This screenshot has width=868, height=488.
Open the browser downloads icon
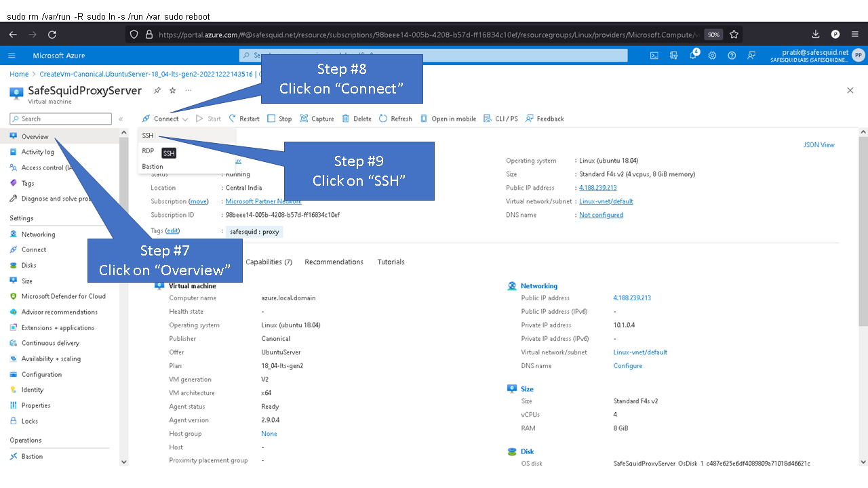816,35
